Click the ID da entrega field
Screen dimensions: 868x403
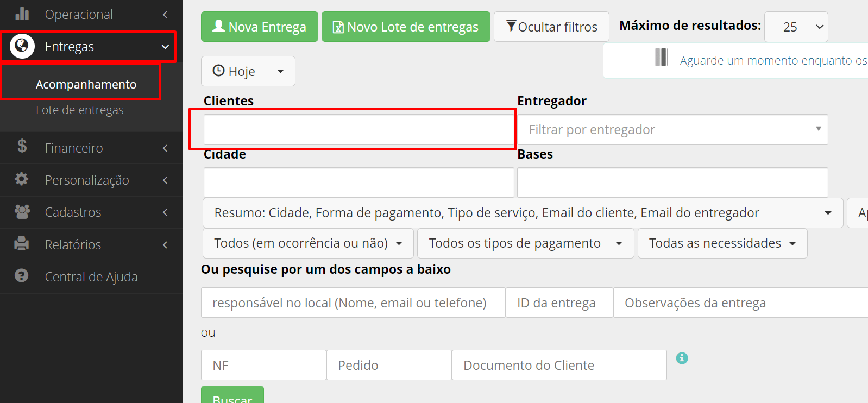pos(559,303)
